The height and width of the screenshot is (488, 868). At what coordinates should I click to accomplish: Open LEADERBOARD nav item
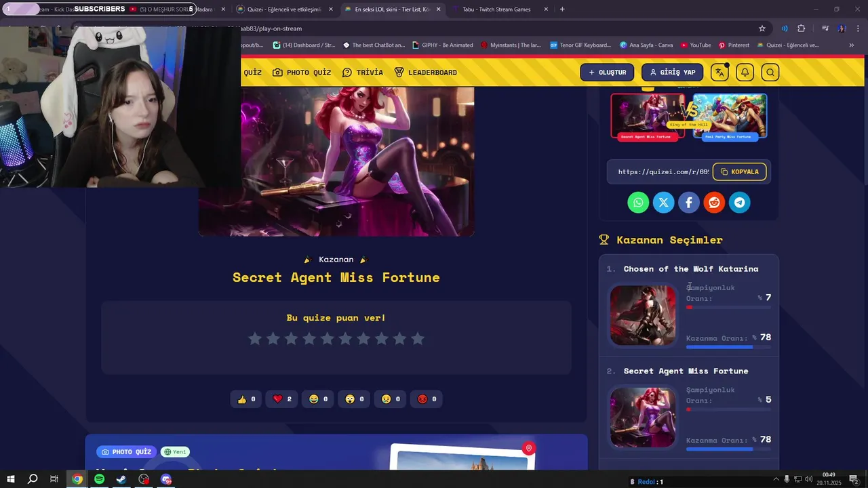point(425,73)
